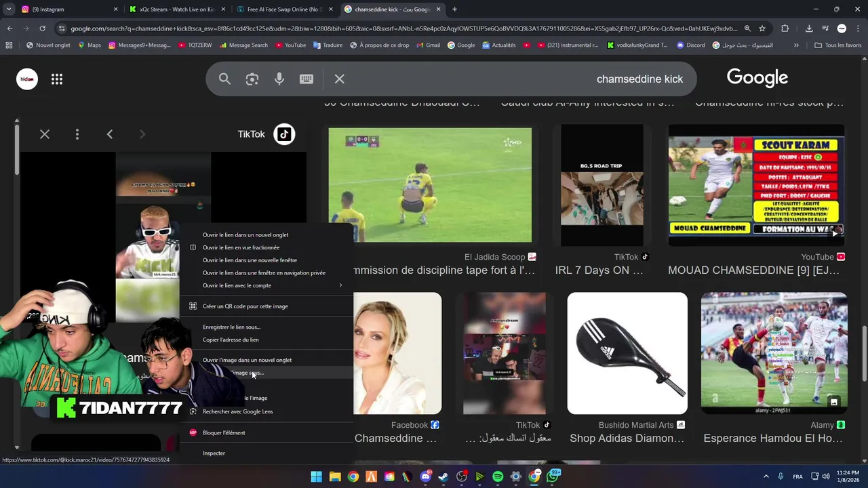This screenshot has width=868, height=488.
Task: Open 'Tous les favoris' folder
Action: [x=838, y=45]
